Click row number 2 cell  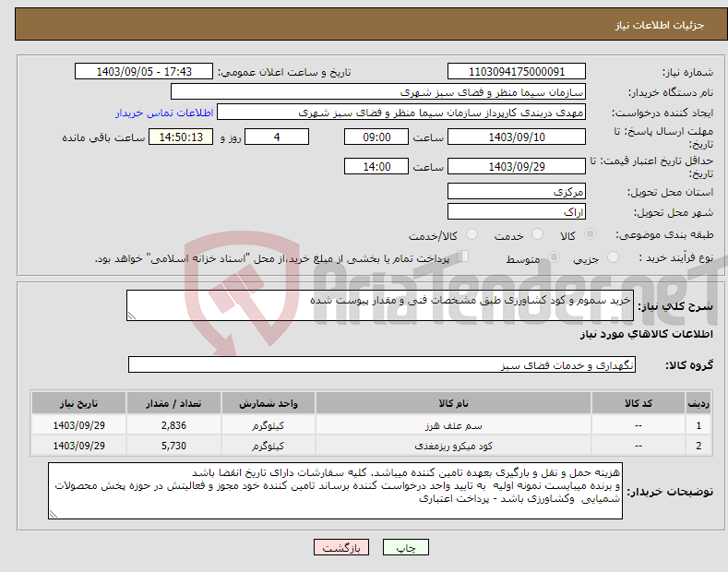(698, 446)
